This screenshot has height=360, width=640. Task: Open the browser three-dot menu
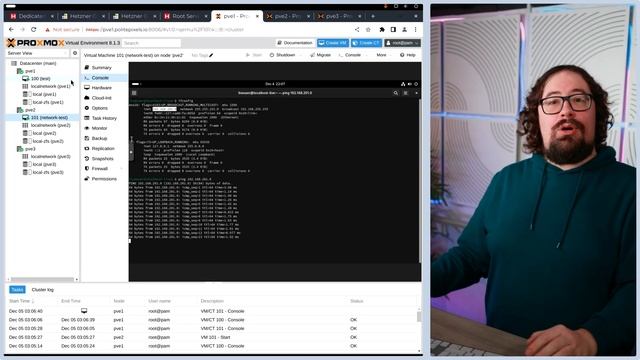tap(416, 29)
